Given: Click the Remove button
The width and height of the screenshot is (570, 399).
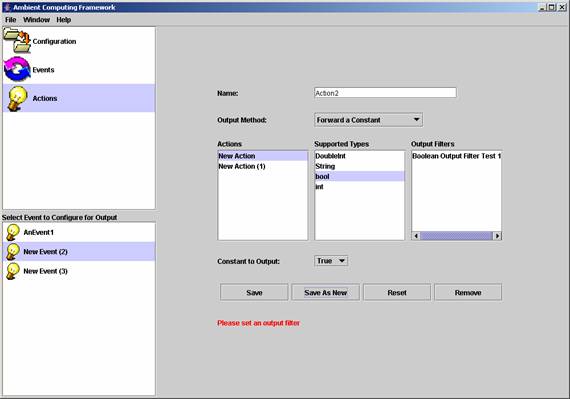Looking at the screenshot, I should [468, 293].
